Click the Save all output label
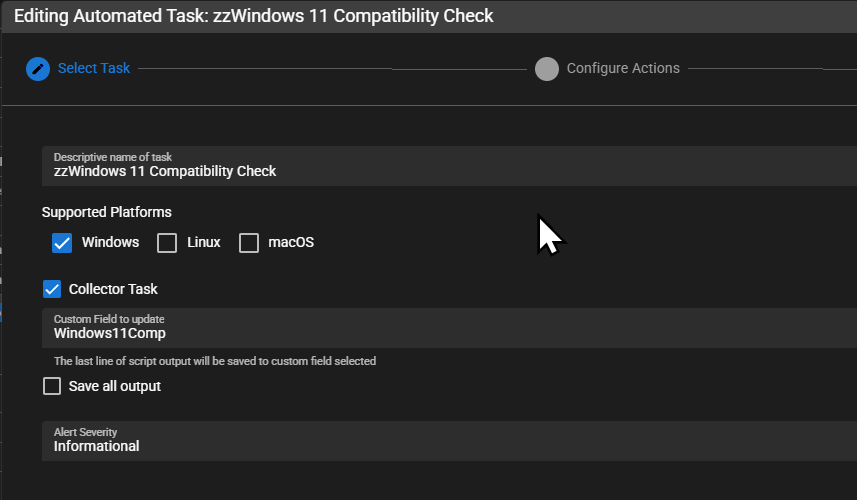The height and width of the screenshot is (500, 857). (x=115, y=386)
